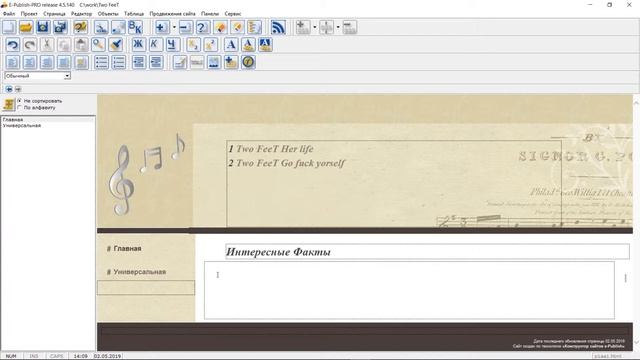
Task: Open the Объекты menu
Action: coord(108,13)
